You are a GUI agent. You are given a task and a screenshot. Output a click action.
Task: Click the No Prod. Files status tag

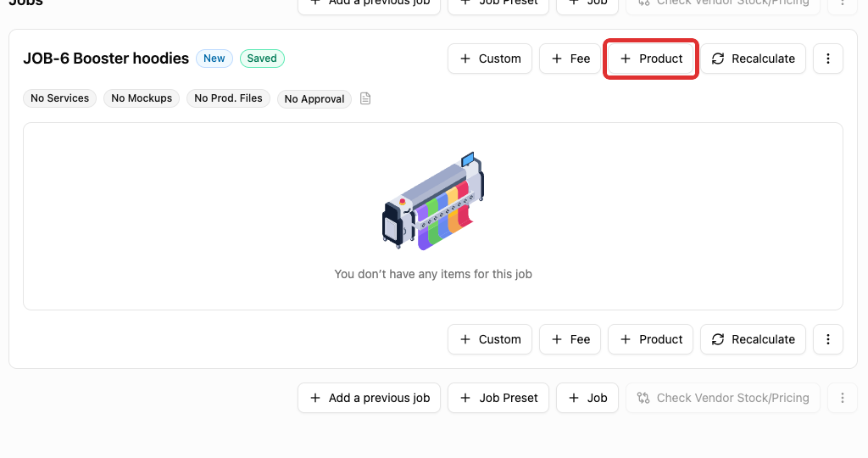coord(228,98)
